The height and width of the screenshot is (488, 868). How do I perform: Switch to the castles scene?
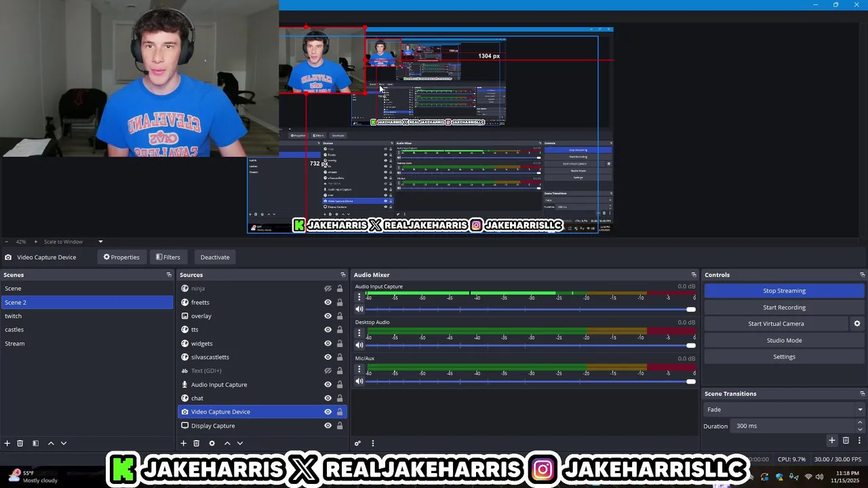point(87,329)
